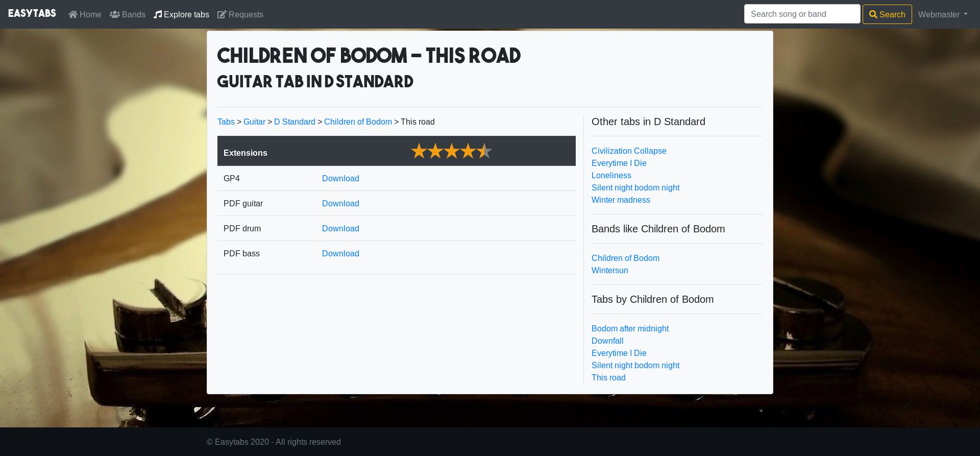980x456 pixels.
Task: Click the magnifier icon on Search button
Action: pyautogui.click(x=873, y=14)
